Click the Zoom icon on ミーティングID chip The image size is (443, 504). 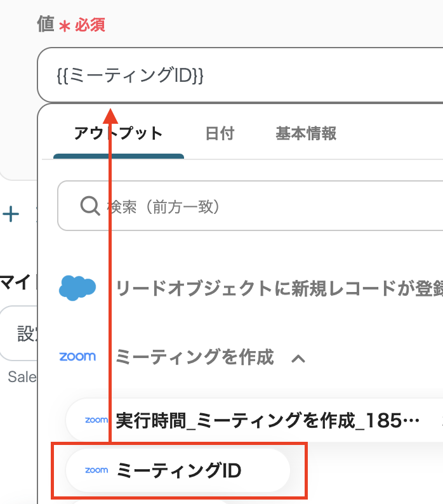(x=96, y=470)
